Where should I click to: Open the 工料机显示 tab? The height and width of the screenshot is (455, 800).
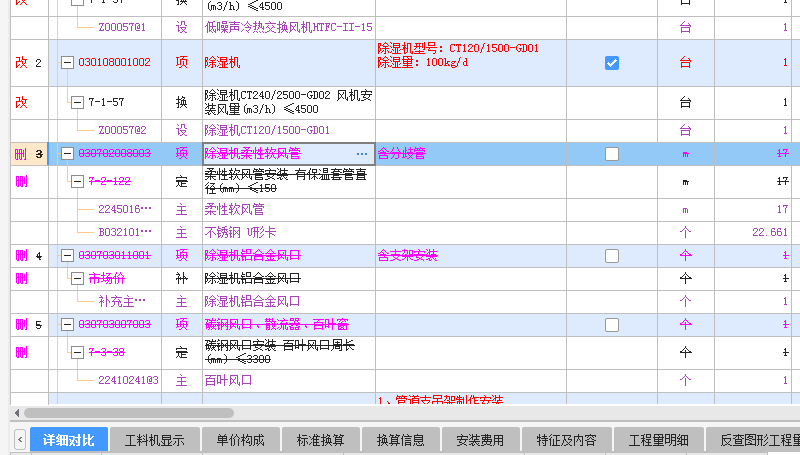click(155, 440)
